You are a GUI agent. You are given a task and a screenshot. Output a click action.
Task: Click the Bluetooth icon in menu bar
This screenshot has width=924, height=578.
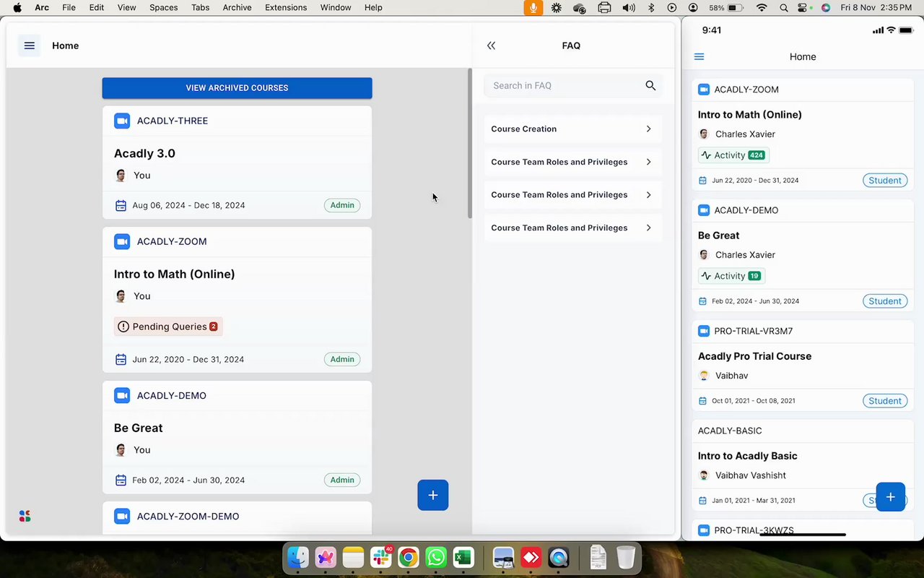click(x=650, y=7)
